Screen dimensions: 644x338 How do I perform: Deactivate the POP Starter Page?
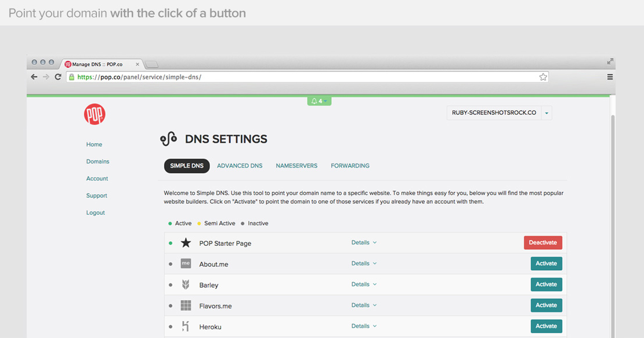543,242
